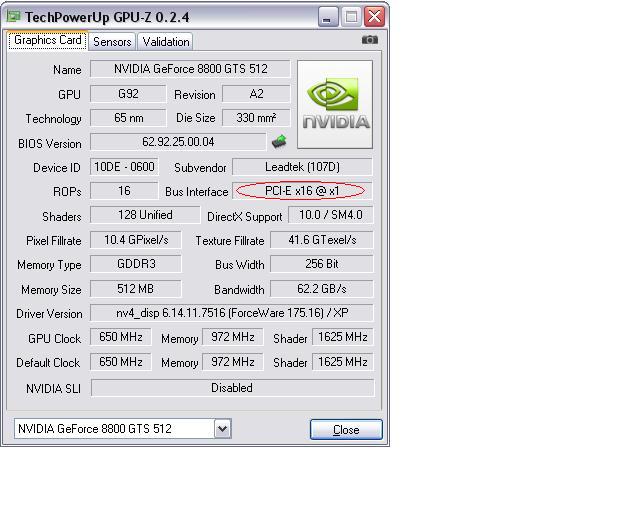Screen dimensions: 640x512
Task: Click the Device ID field 10DE - 0600
Action: point(124,167)
